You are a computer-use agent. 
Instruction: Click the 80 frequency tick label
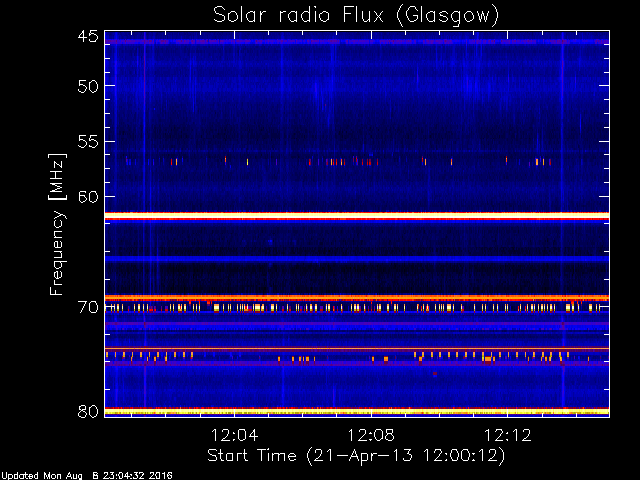coord(88,411)
